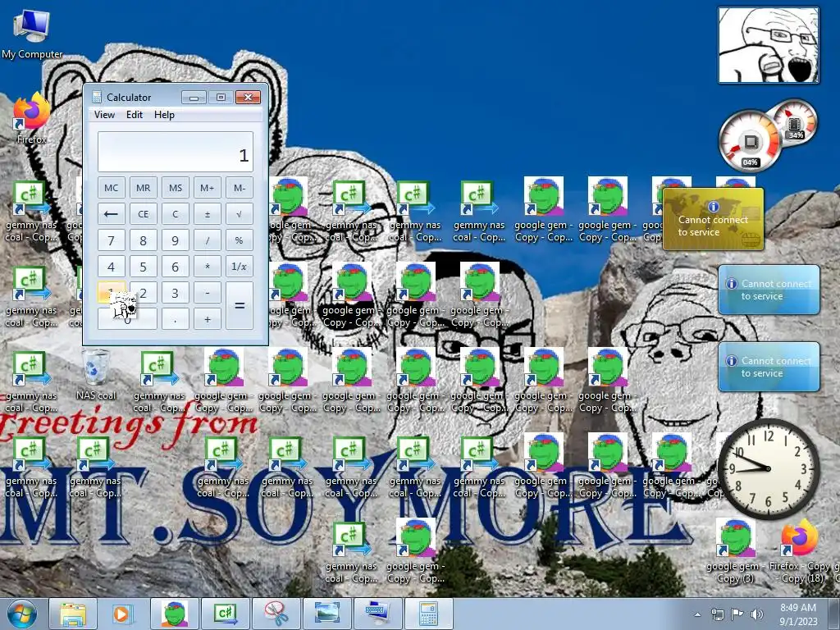Click the decimal point key in Calculator

coord(176,319)
